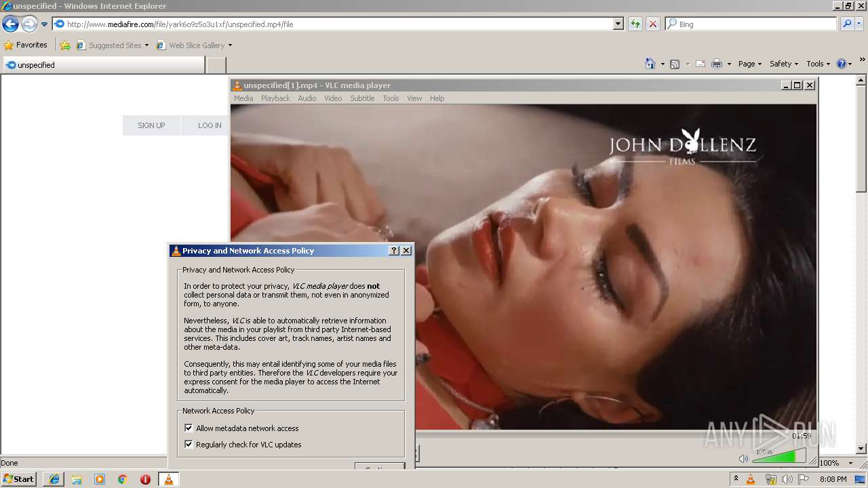Click the address bar URL field

click(x=332, y=24)
